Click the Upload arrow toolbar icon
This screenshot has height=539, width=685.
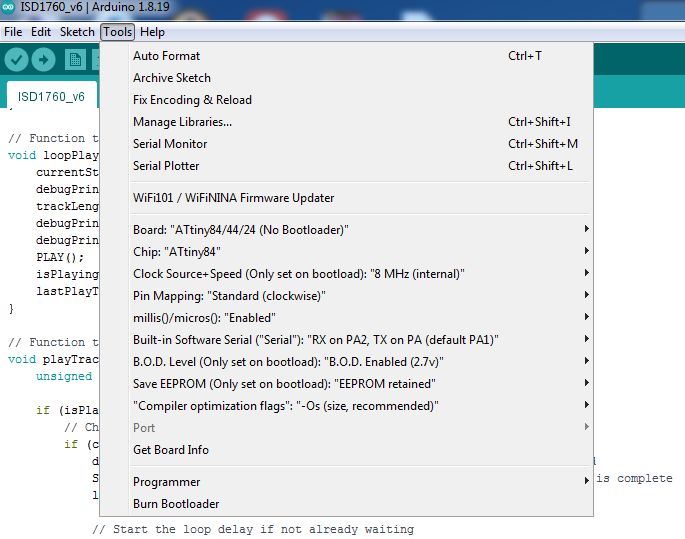point(43,59)
